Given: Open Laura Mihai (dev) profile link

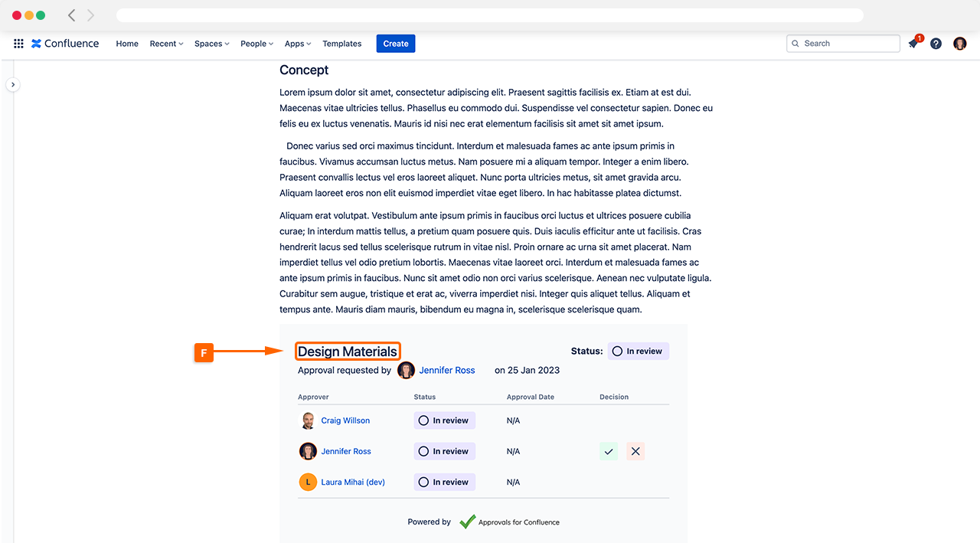Looking at the screenshot, I should tap(352, 482).
